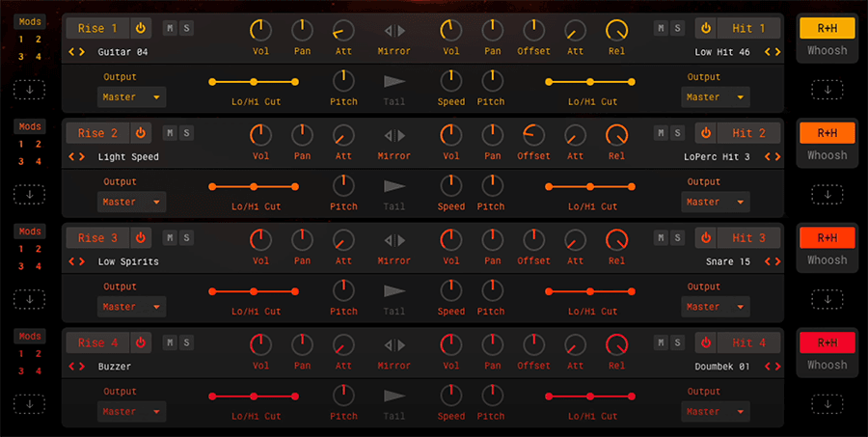The height and width of the screenshot is (437, 868).
Task: Open Rise 1 Output Master dropdown
Action: [132, 96]
